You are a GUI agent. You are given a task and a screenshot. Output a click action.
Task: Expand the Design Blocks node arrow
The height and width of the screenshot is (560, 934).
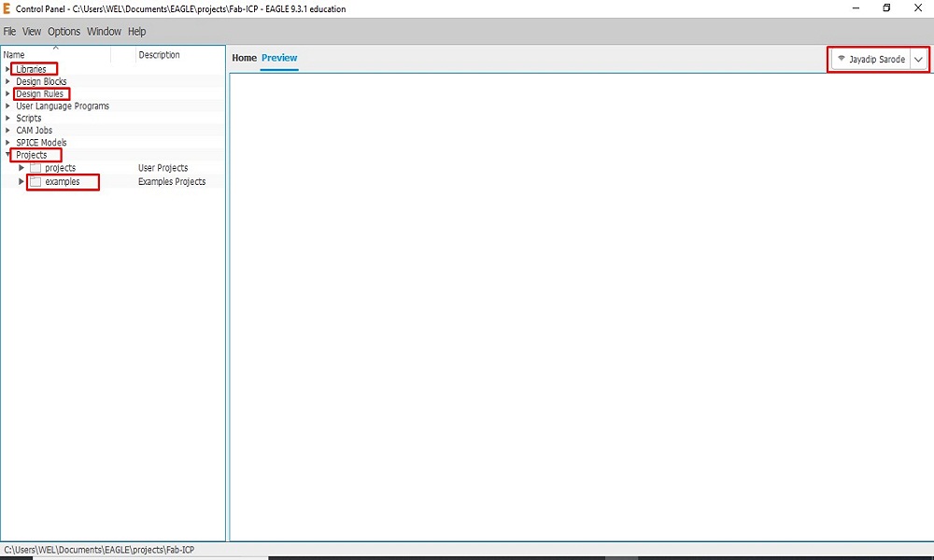(x=7, y=81)
